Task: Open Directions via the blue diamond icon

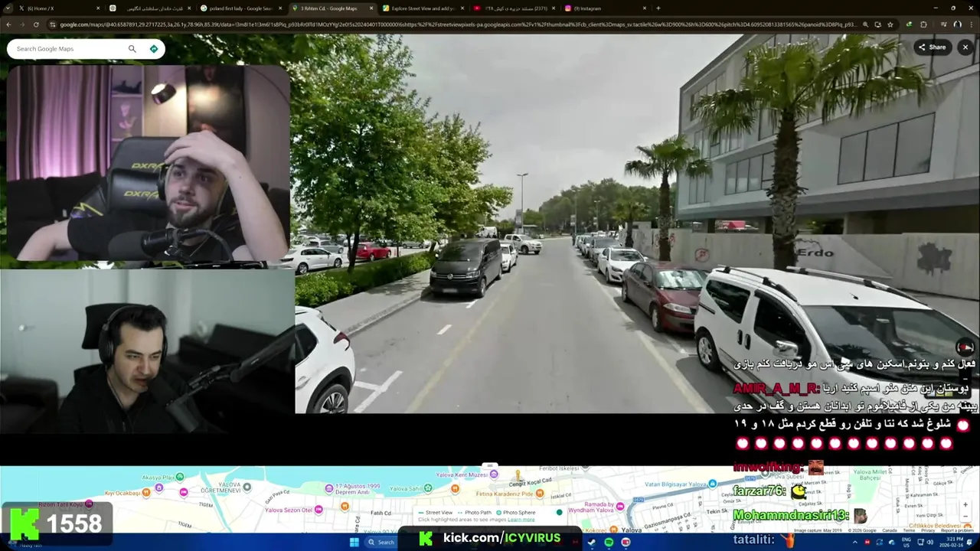Action: 154,49
